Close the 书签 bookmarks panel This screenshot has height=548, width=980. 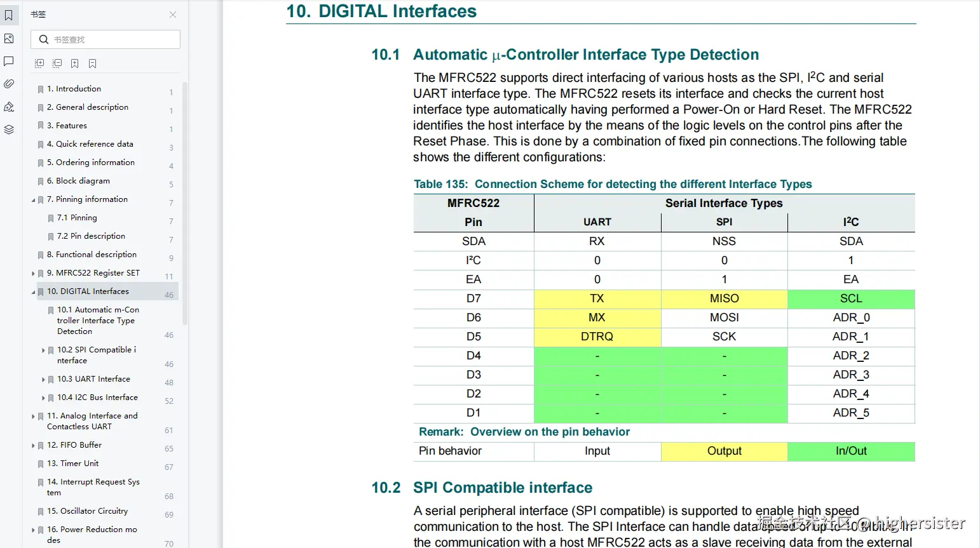click(173, 15)
